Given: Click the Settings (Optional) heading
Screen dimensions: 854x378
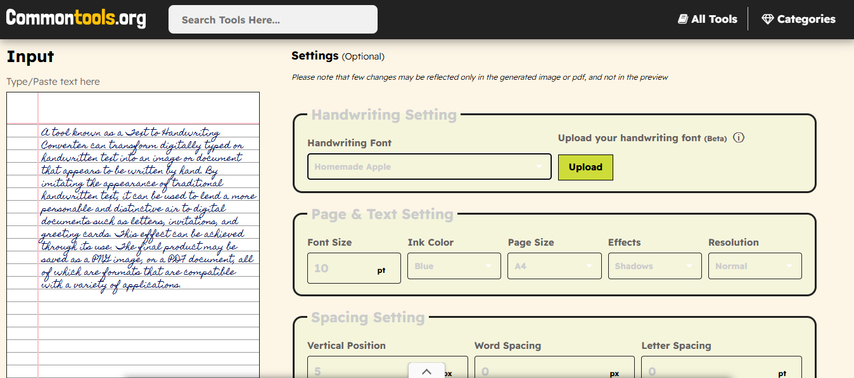Looking at the screenshot, I should coord(338,56).
